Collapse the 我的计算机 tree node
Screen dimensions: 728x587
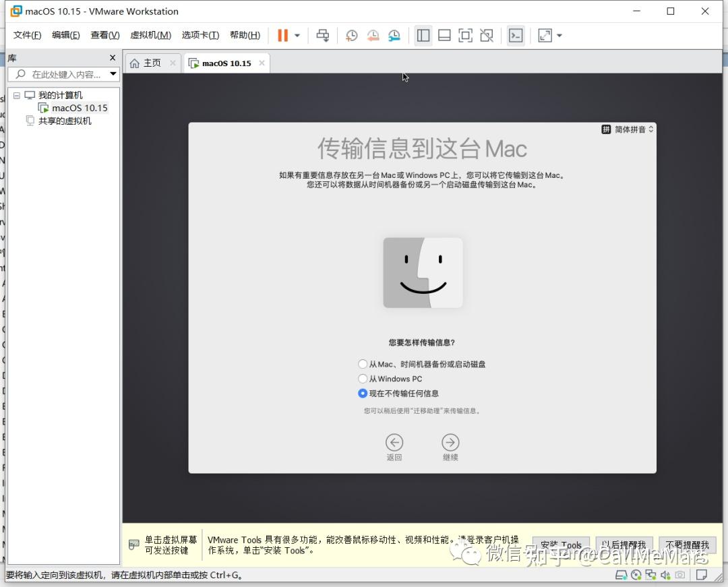(x=17, y=95)
